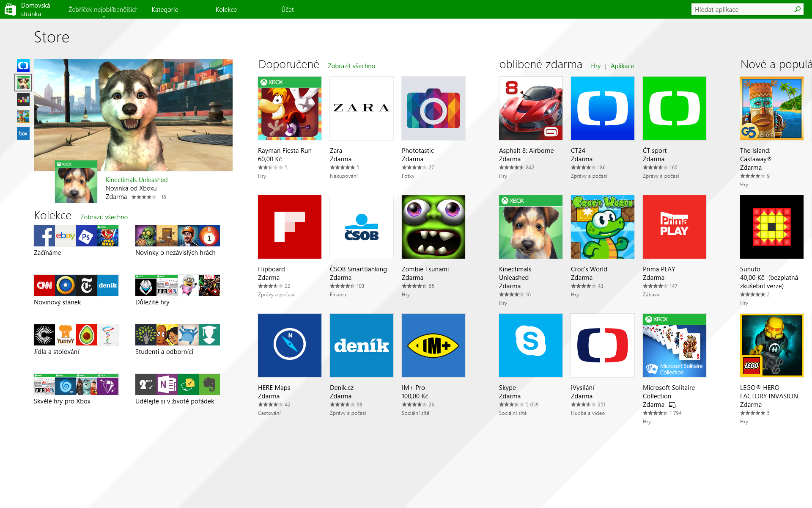Open the Účet menu
Viewport: 812px width, 508px height.
tap(288, 10)
